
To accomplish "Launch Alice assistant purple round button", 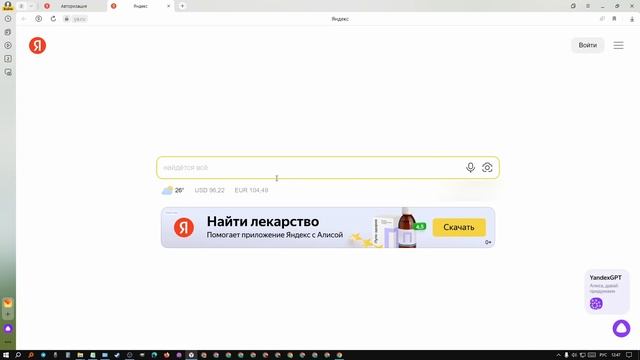I will [x=621, y=329].
